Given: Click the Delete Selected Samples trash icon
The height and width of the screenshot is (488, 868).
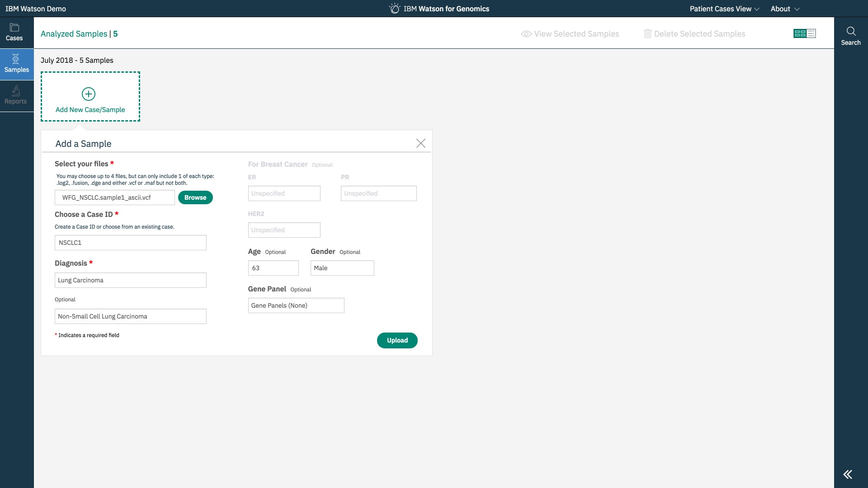Looking at the screenshot, I should point(647,34).
